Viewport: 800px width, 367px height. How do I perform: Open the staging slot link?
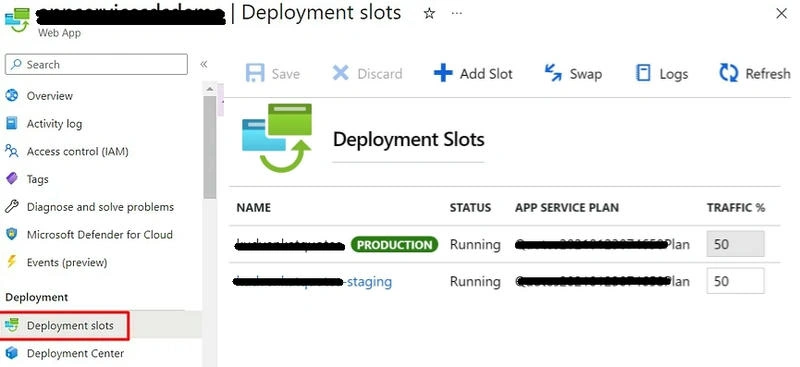point(312,281)
